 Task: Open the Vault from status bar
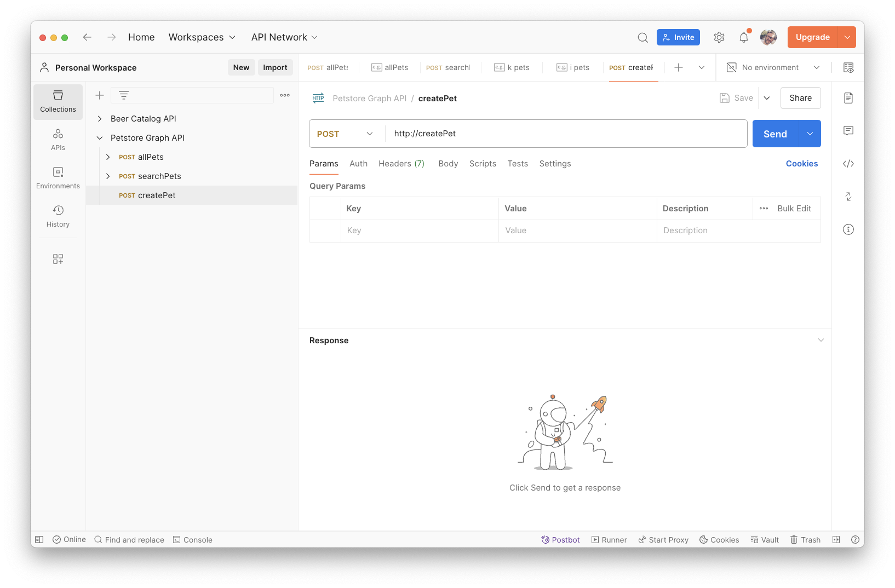[764, 539]
